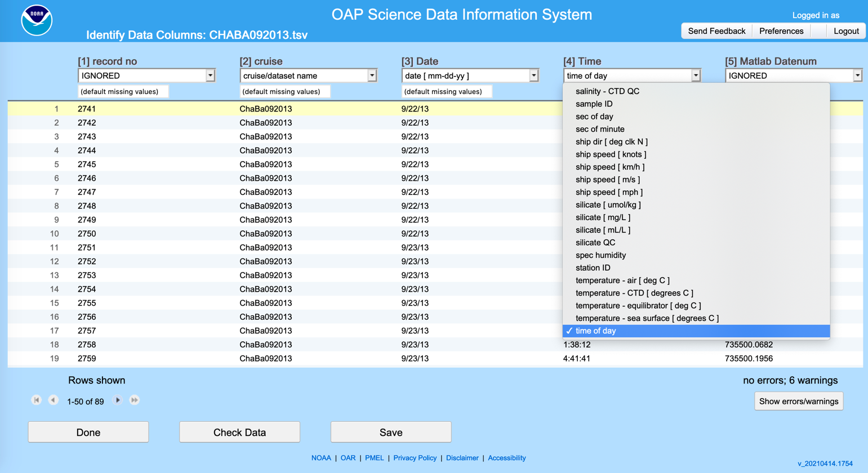
Task: Edit missing values field for Date column
Action: tap(447, 92)
